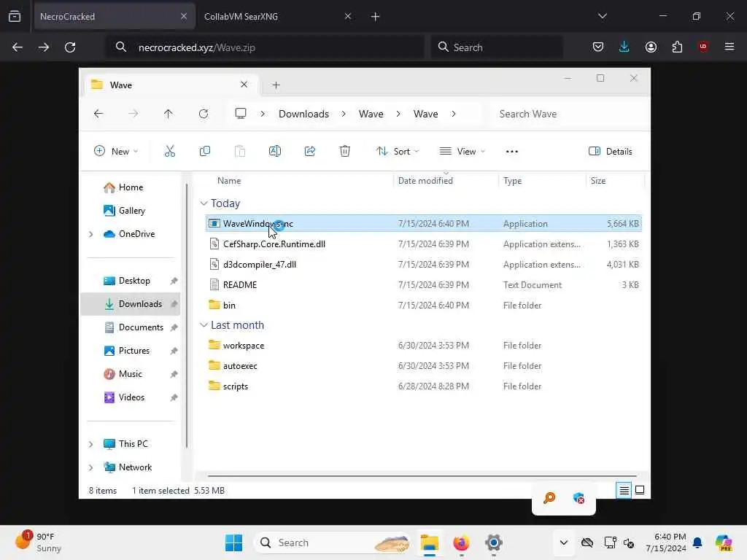The image size is (747, 560).
Task: Open the browser account icon
Action: click(651, 47)
